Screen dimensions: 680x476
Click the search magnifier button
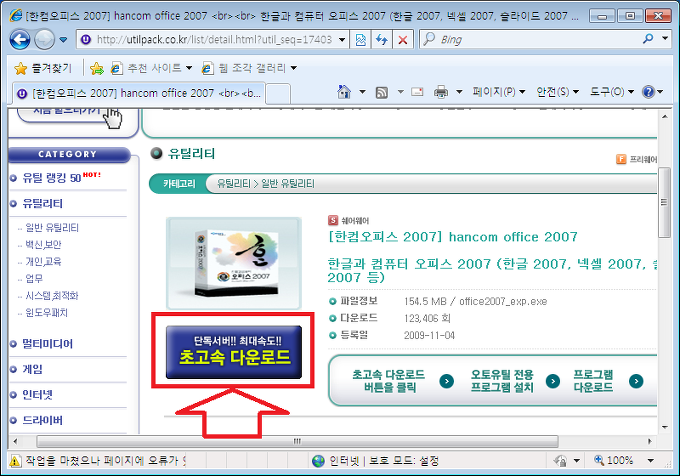(648, 39)
